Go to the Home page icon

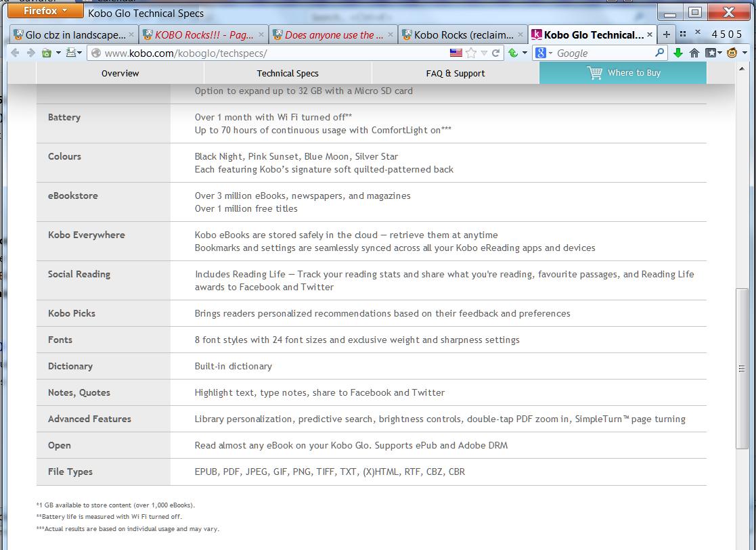tap(694, 53)
